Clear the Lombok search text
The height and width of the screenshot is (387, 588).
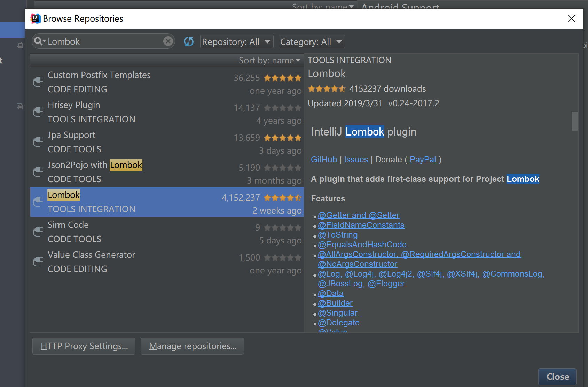click(x=168, y=41)
